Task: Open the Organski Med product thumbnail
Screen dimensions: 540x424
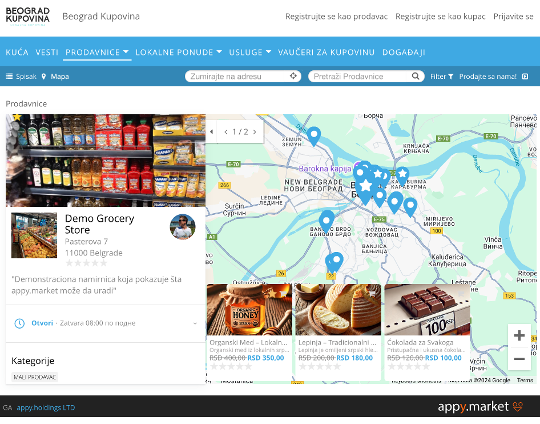Action: click(x=249, y=310)
